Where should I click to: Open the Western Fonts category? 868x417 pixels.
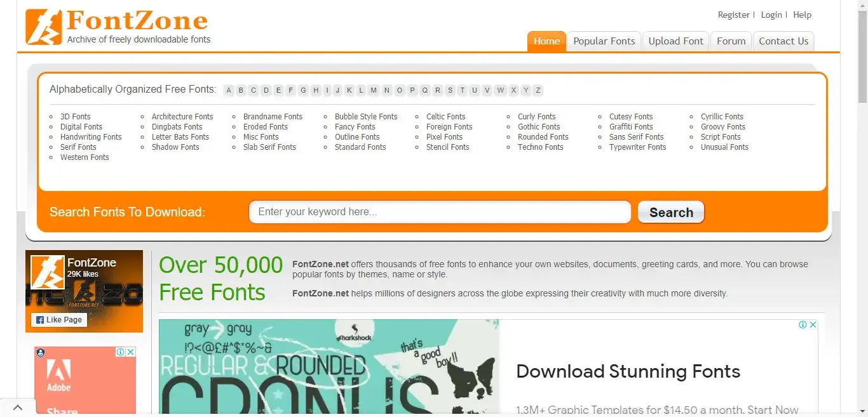click(x=85, y=157)
